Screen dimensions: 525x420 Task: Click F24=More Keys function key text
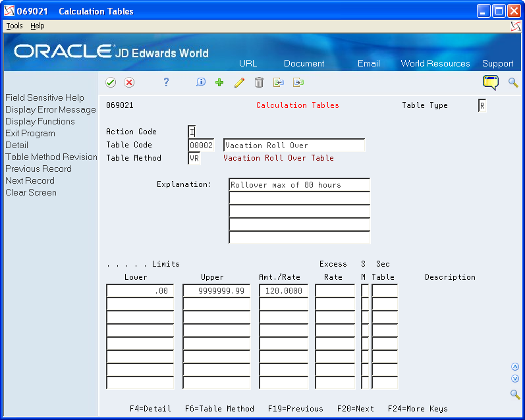point(418,409)
